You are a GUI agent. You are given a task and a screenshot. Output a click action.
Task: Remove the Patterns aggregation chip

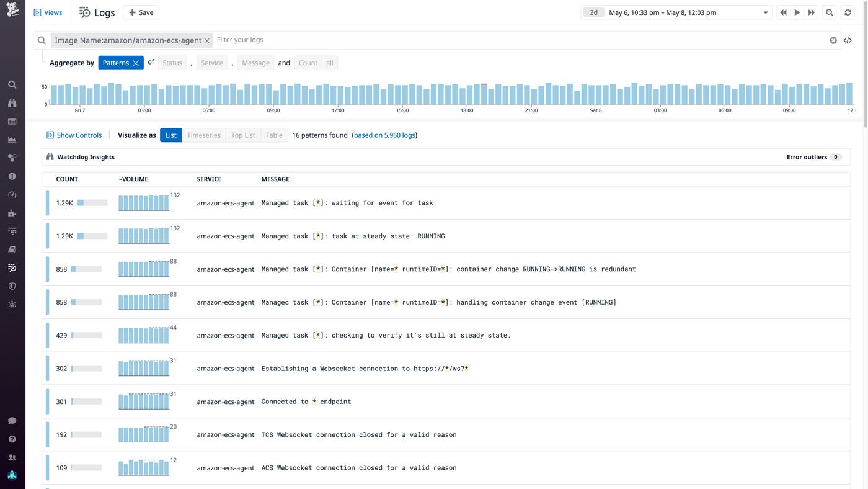point(136,62)
